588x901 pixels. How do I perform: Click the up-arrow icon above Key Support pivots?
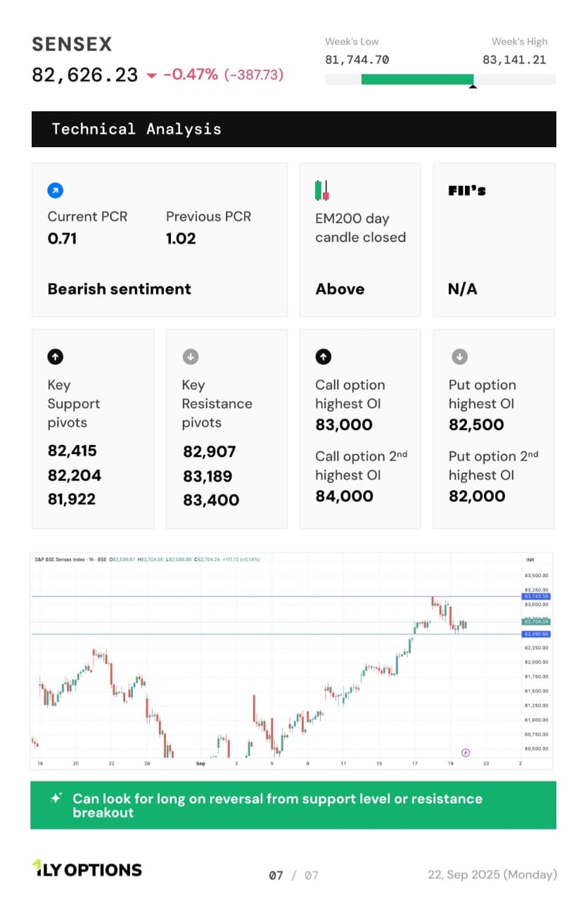click(x=56, y=357)
